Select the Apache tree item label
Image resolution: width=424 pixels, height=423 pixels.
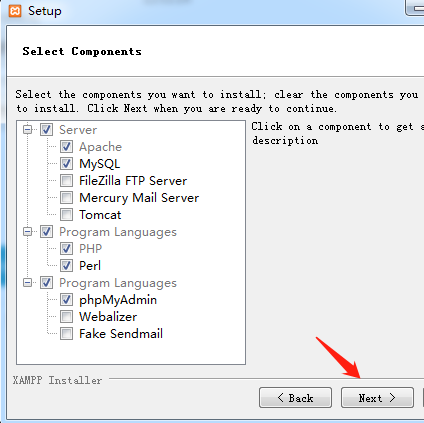100,147
